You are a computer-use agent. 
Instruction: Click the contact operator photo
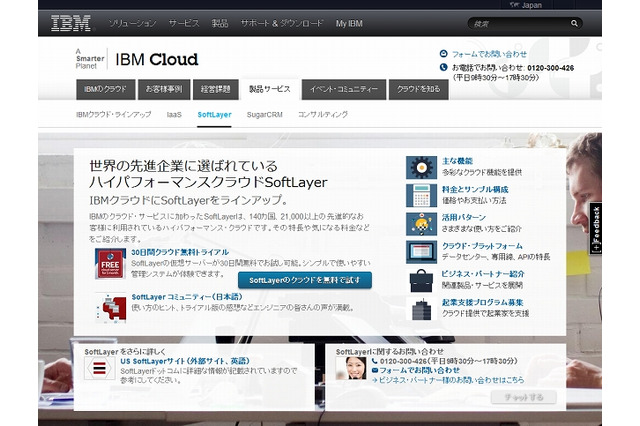351,368
